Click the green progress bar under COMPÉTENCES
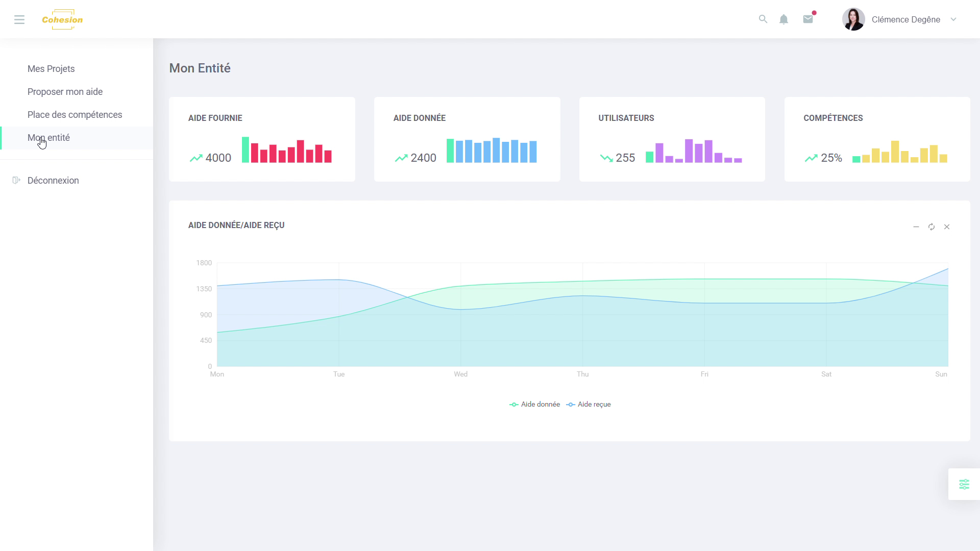Screen dimensions: 980x551 (x=857, y=158)
